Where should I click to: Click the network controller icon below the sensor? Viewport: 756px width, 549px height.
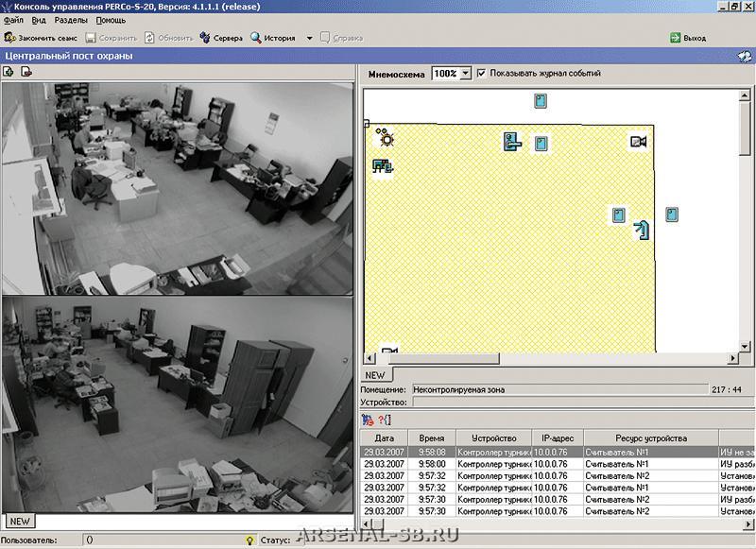pos(382,167)
